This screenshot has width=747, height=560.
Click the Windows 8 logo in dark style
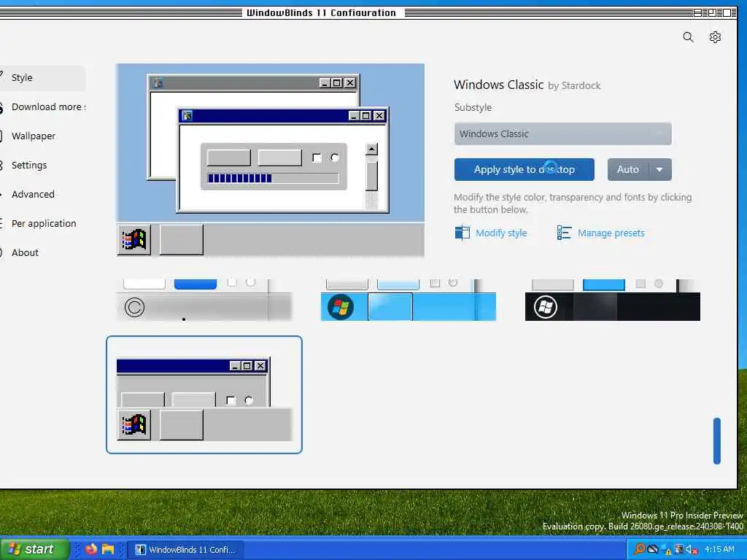point(546,307)
